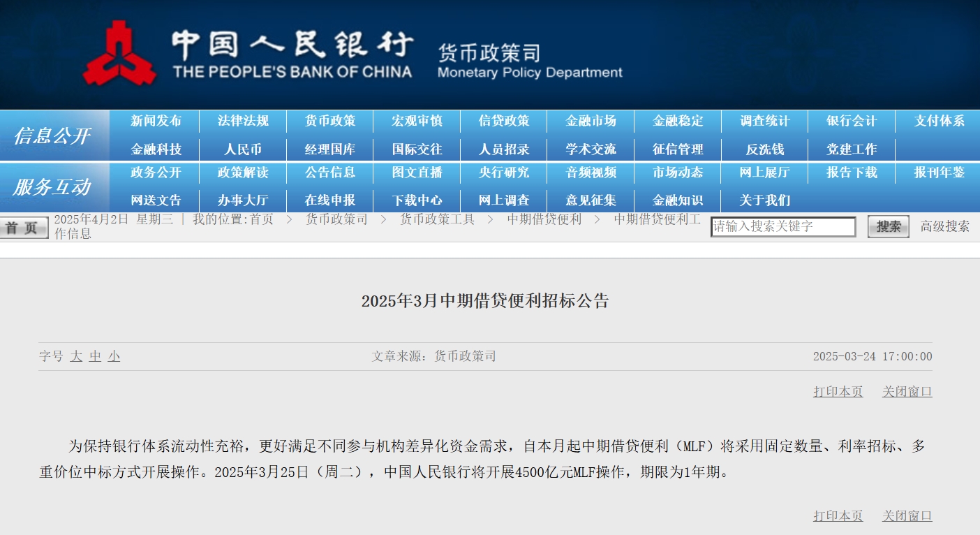Open the 货币政策工具 breadcrumb link
The height and width of the screenshot is (535, 980).
coord(437,219)
